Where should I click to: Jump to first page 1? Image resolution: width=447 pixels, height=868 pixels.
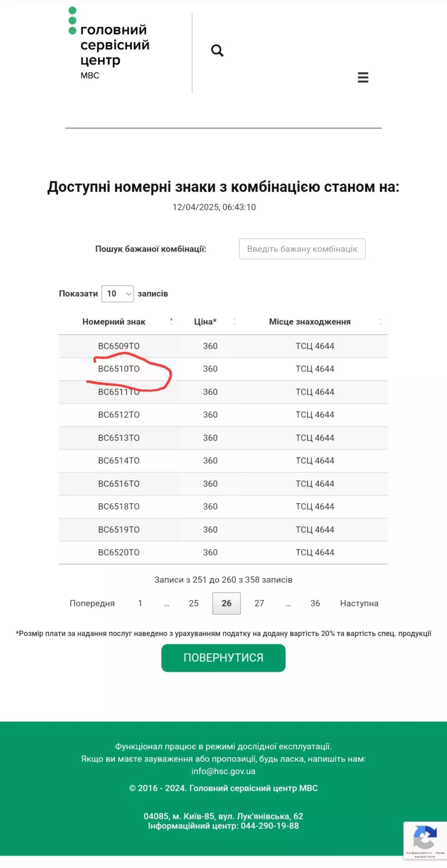[140, 603]
